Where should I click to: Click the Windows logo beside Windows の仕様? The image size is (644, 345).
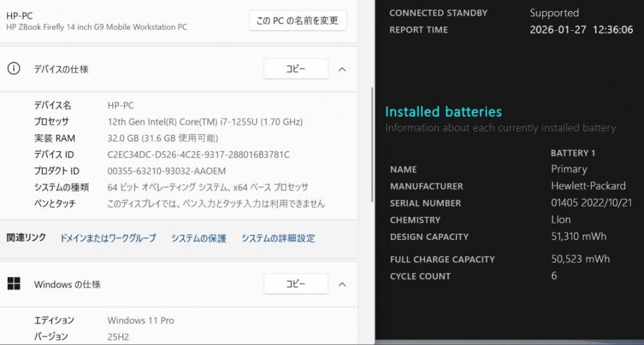[x=14, y=284]
